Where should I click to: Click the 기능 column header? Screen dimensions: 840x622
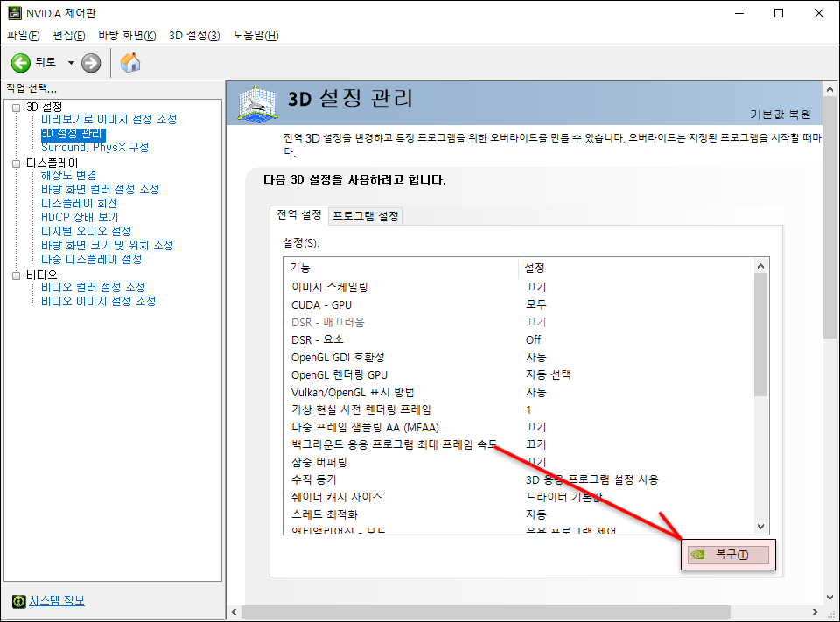[x=402, y=268]
